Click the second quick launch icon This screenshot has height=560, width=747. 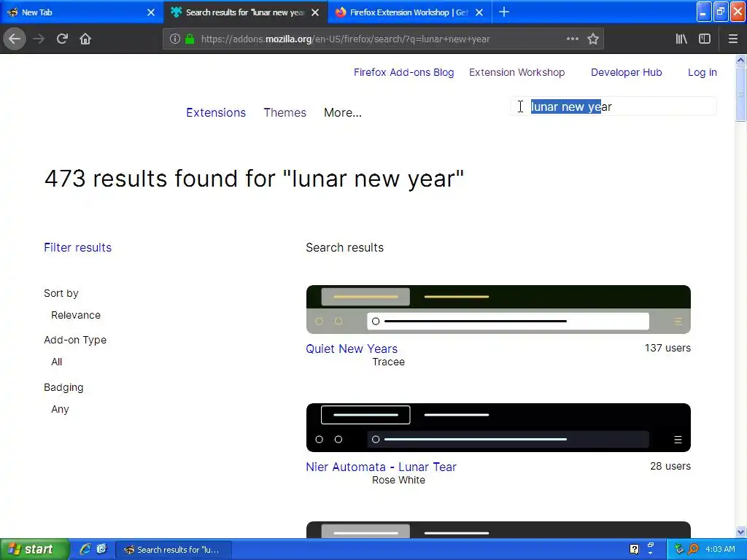101,549
